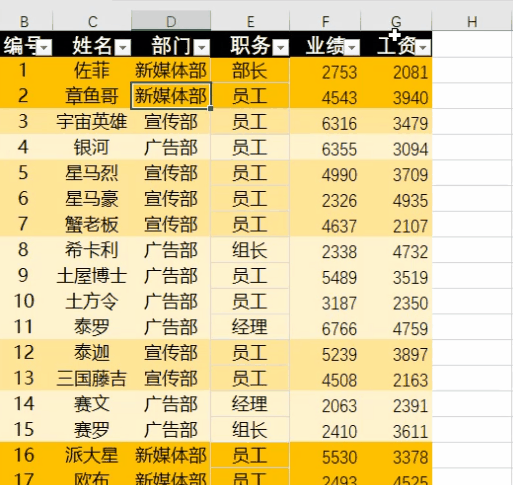Image resolution: width=513 pixels, height=485 pixels.
Task: Select name cell 泰迦
Action: (x=92, y=353)
